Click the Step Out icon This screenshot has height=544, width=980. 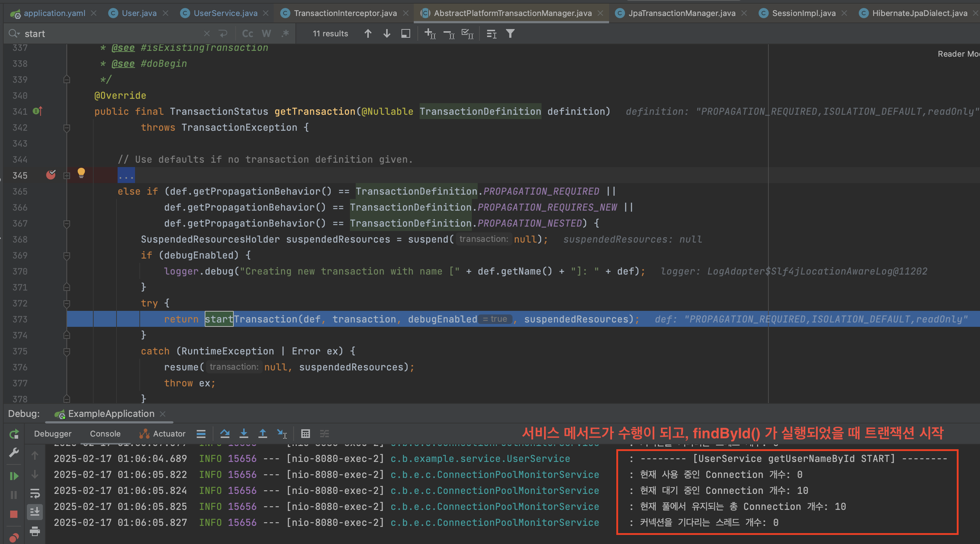262,434
